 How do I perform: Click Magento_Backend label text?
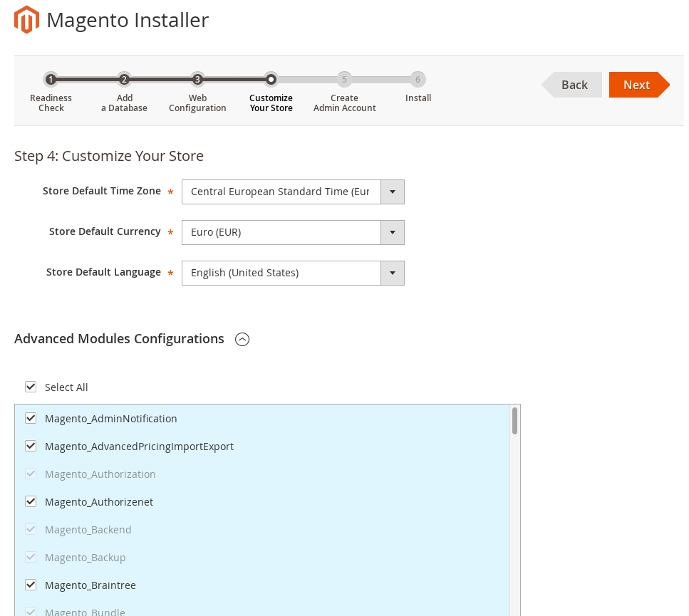click(x=88, y=530)
